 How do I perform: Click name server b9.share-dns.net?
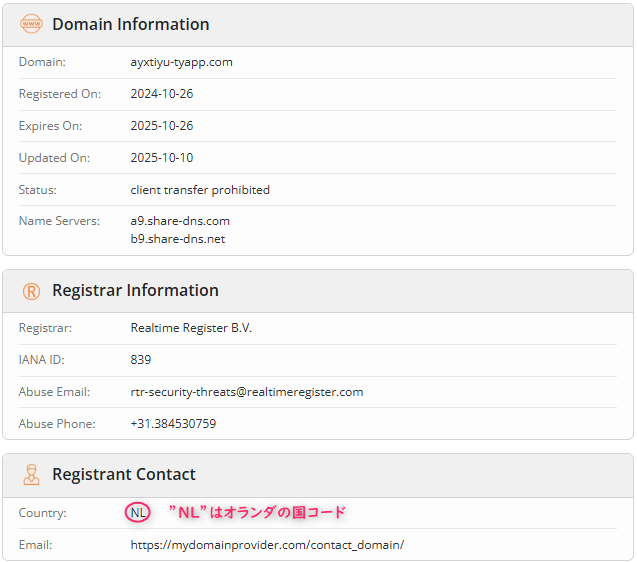[178, 239]
